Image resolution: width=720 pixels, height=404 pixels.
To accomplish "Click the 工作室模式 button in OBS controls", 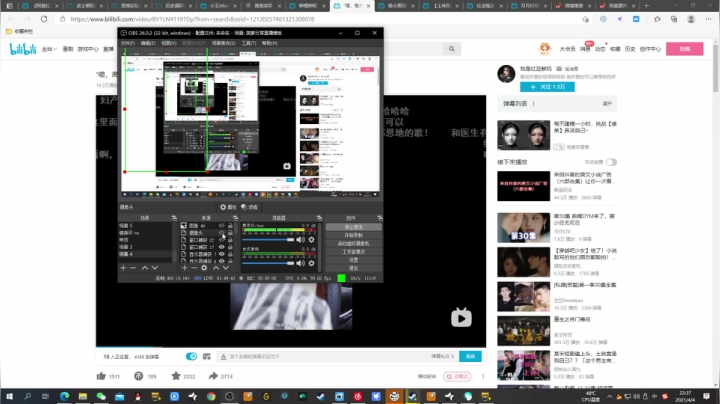I will (x=353, y=252).
